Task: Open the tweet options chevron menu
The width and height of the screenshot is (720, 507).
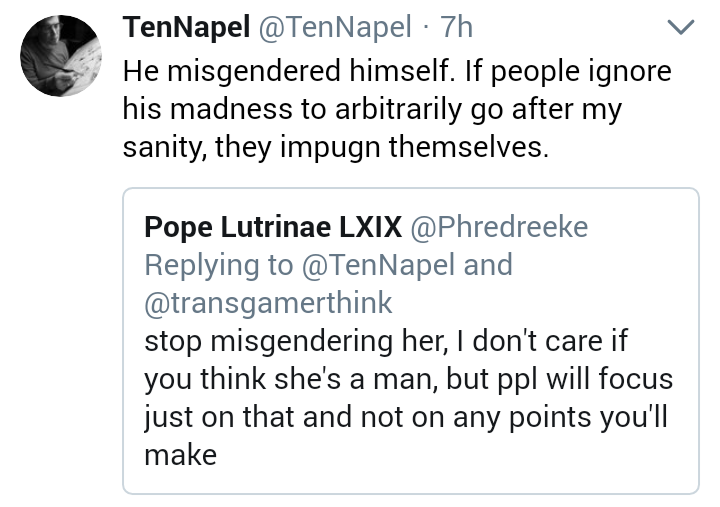Action: coord(680,27)
